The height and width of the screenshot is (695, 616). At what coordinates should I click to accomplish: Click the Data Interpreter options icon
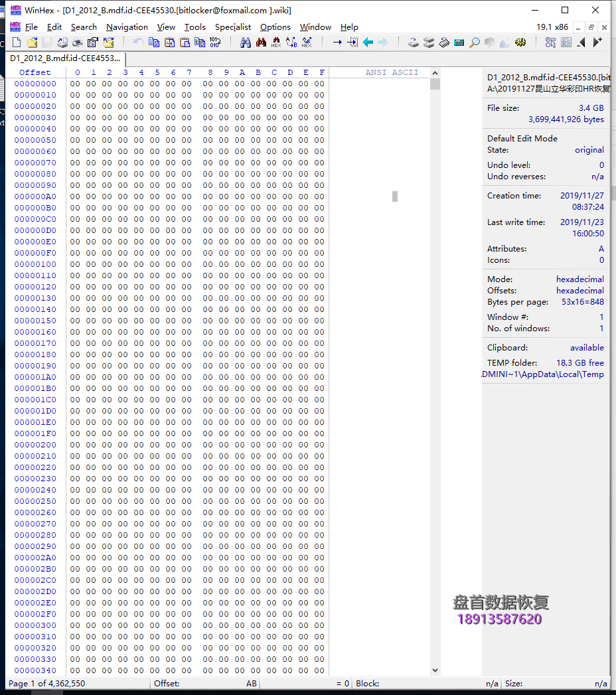tap(550, 42)
